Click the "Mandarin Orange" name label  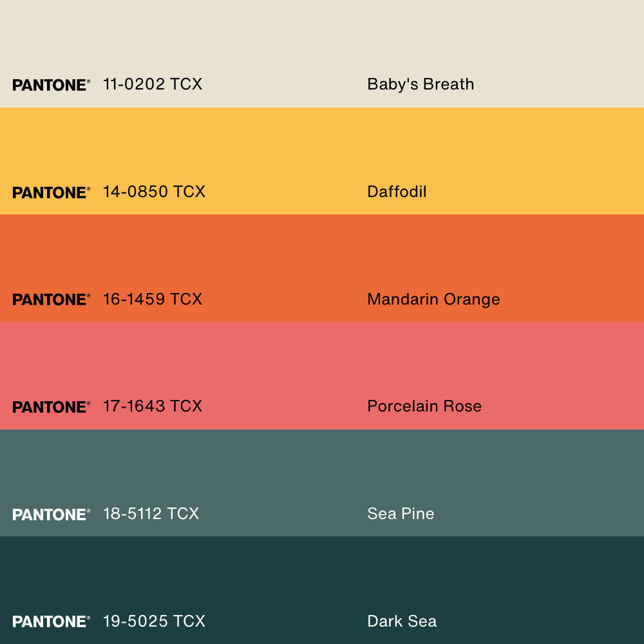tap(433, 299)
